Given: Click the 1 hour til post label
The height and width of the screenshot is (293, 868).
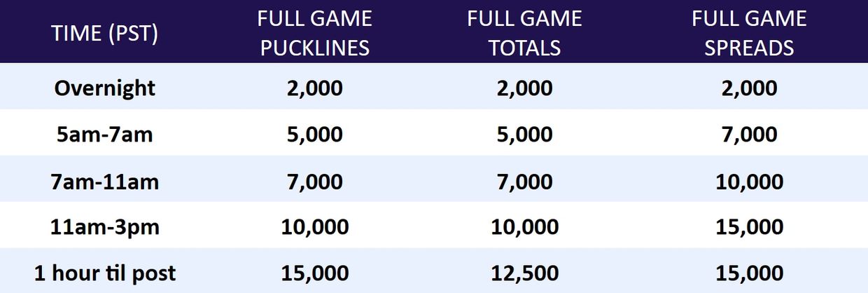Looking at the screenshot, I should (105, 273).
